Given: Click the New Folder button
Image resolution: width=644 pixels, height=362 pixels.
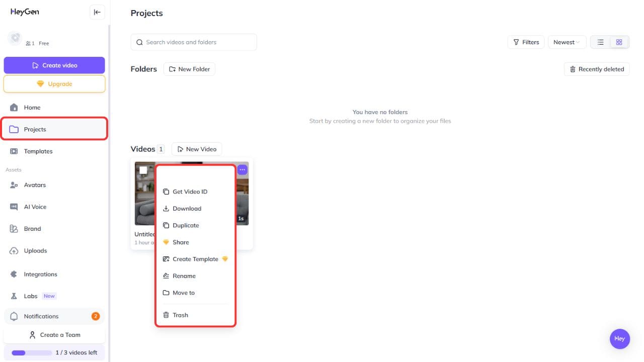Looking at the screenshot, I should coord(189,69).
